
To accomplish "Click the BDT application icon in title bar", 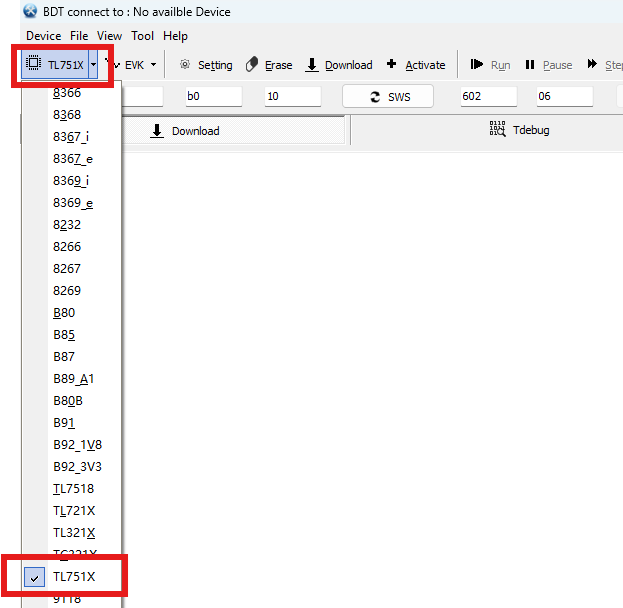I will pyautogui.click(x=30, y=11).
